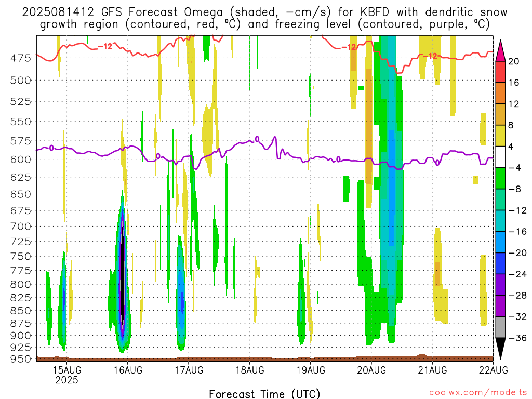
Task: Click the 900 pressure level label
Action: pos(20,336)
